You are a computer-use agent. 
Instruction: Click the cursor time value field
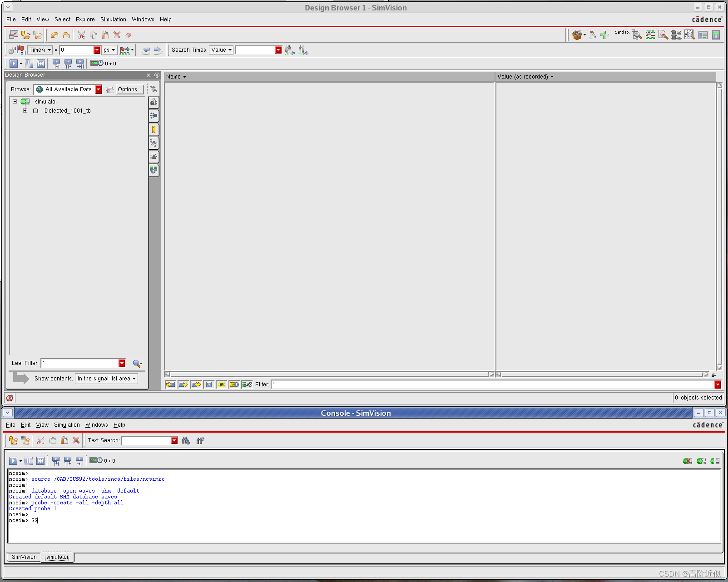click(77, 50)
